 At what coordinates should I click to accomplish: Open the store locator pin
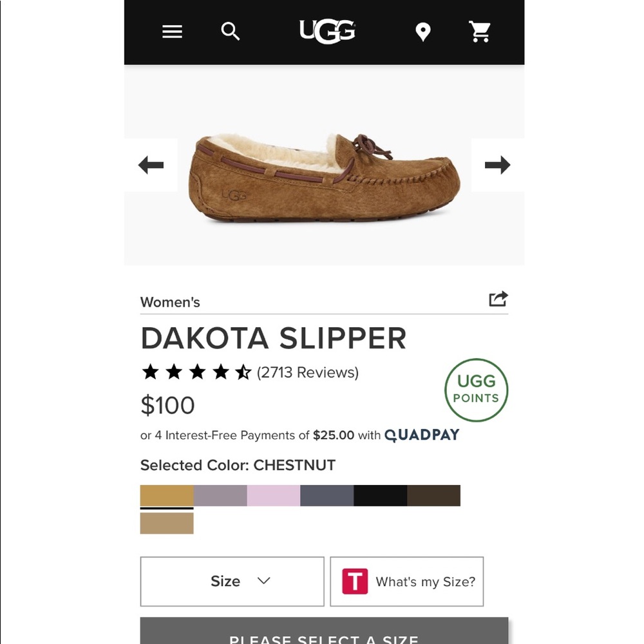click(x=422, y=32)
